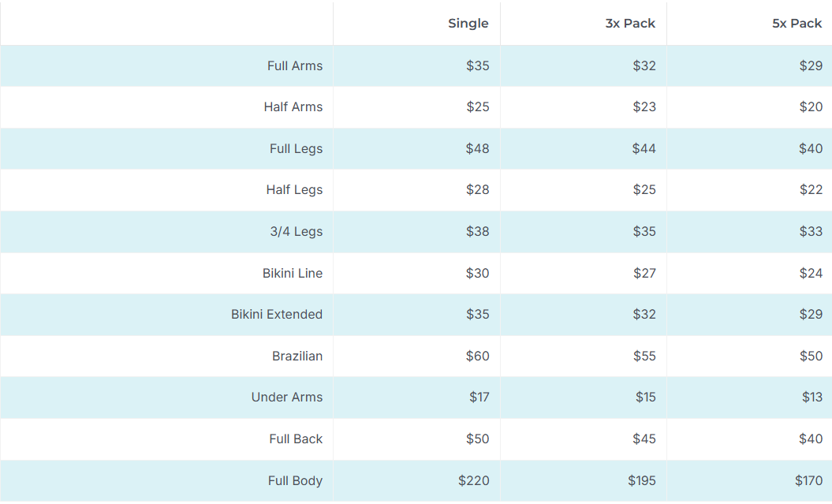Screen dimensions: 832x504
Task: Click the $48 Full Legs single price
Action: (x=478, y=148)
